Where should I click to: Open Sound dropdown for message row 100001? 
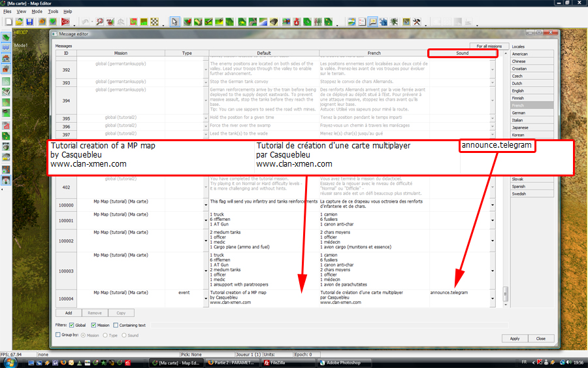[493, 220]
